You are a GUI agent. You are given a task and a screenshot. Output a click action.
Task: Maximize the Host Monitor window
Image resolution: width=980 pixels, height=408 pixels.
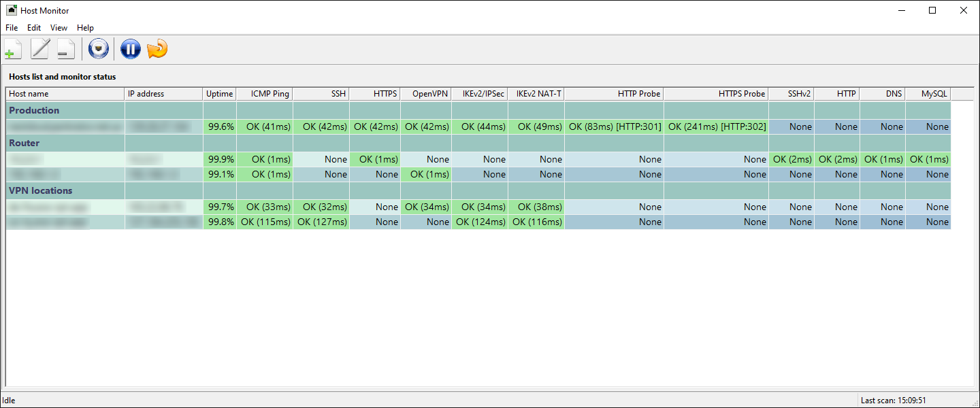coord(932,10)
